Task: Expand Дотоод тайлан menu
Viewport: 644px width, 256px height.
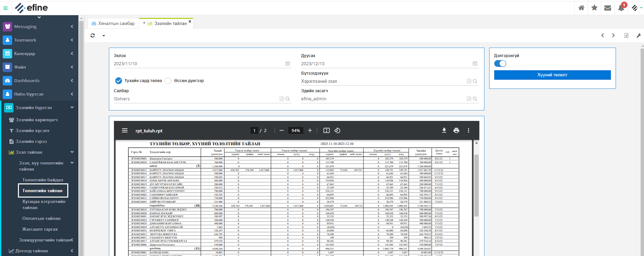Action: (x=41, y=251)
